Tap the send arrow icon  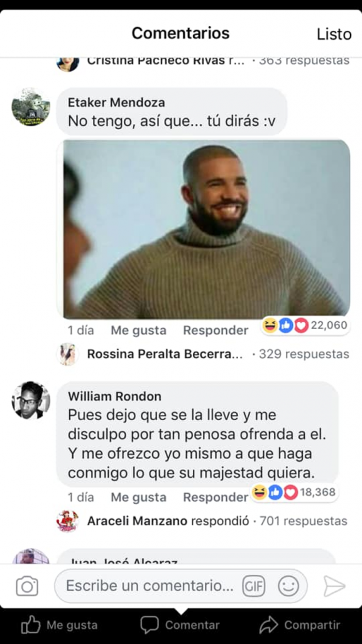(x=334, y=586)
